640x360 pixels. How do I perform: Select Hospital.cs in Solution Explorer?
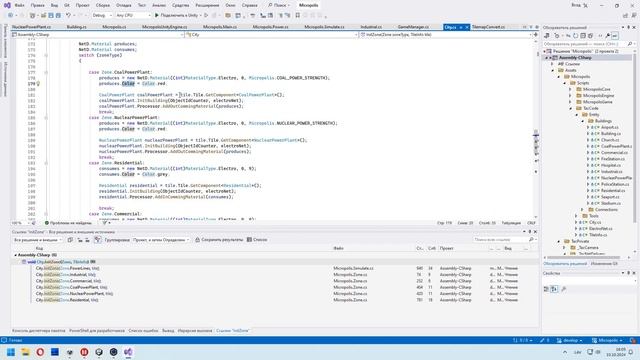(611, 165)
